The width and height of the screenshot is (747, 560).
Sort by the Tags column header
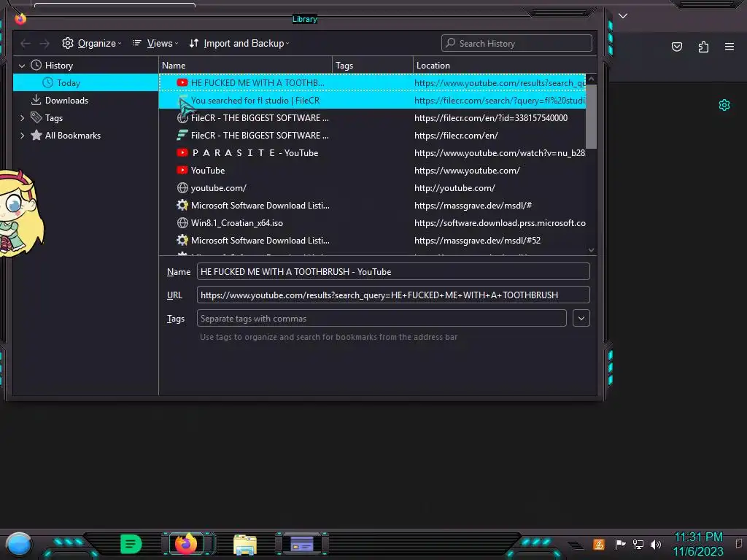[x=373, y=66]
